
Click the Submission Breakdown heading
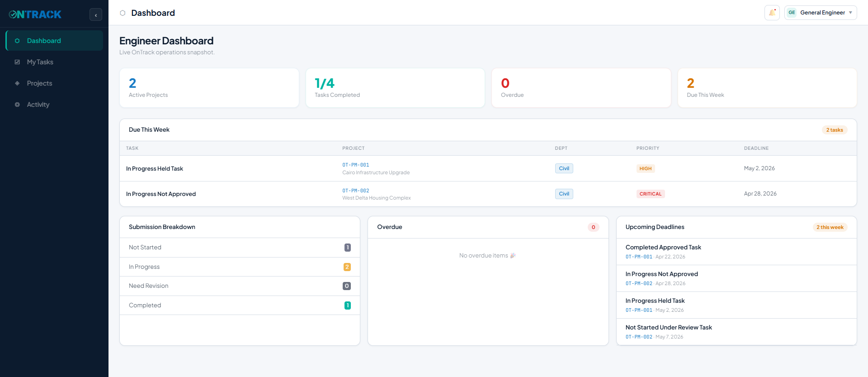coord(162,227)
